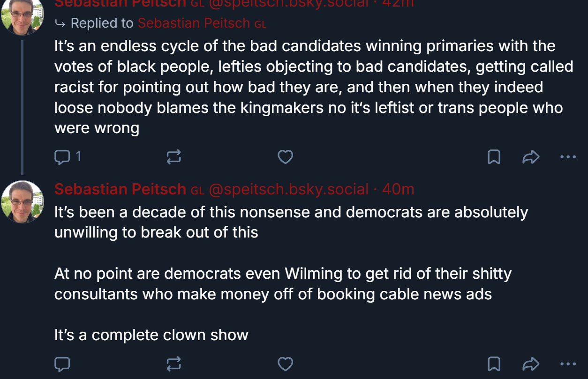
Task: Reply to the 'complete clown show' post
Action: point(62,364)
